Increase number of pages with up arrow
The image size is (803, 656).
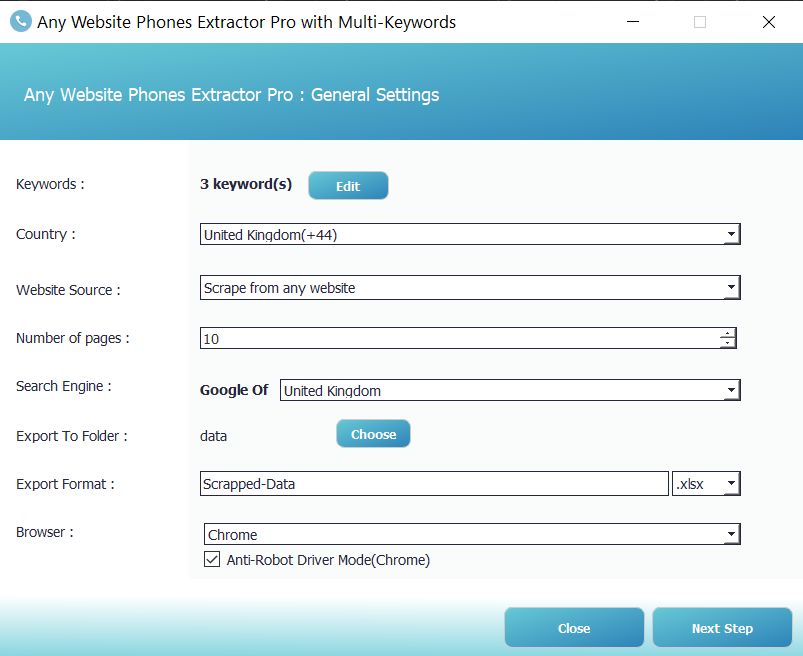[728, 333]
